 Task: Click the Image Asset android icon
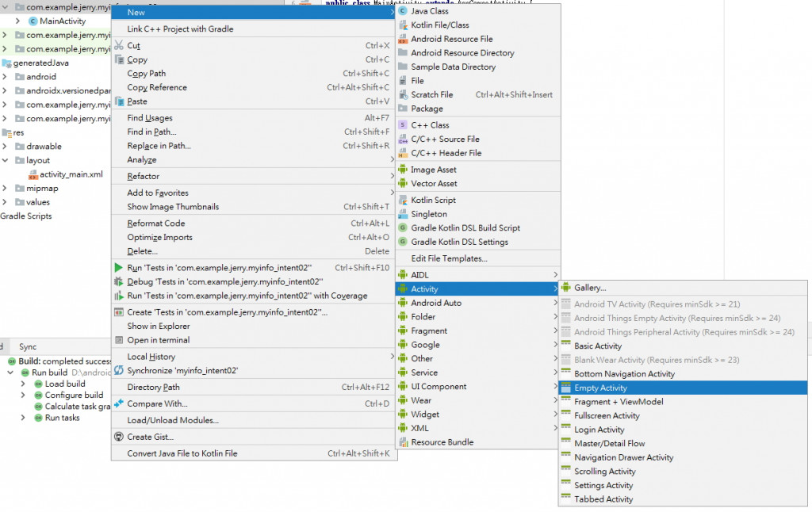(403, 170)
